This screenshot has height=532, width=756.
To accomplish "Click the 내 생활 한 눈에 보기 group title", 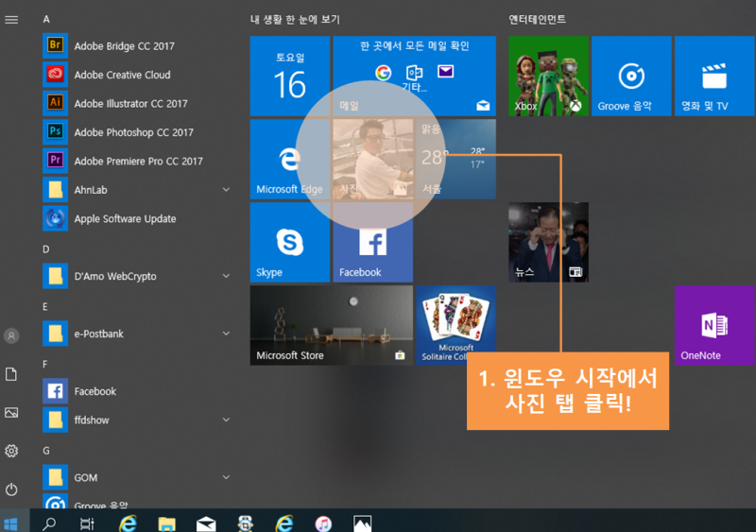I will tap(295, 19).
